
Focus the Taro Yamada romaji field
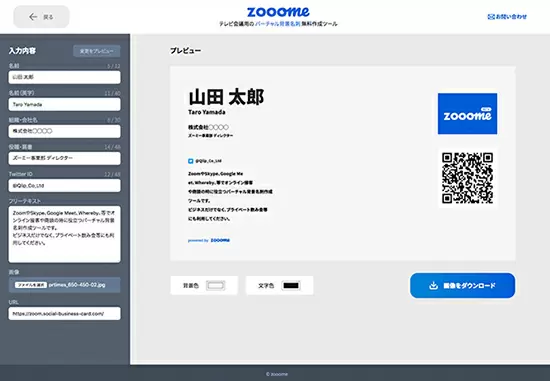point(65,104)
